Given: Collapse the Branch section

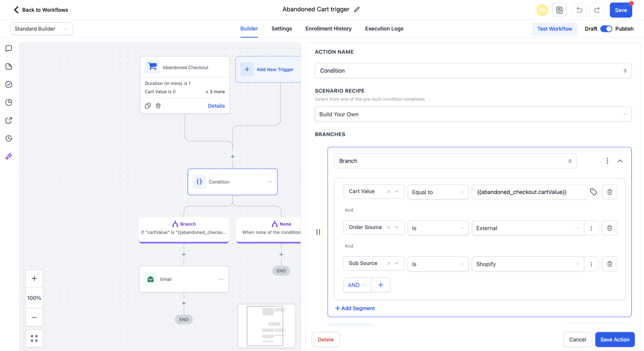Looking at the screenshot, I should click(620, 161).
